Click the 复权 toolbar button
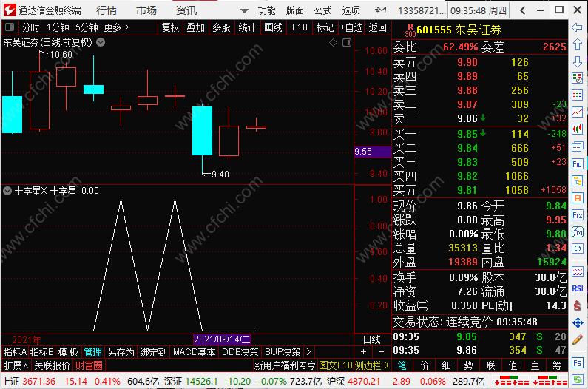588x389 pixels. point(171,27)
